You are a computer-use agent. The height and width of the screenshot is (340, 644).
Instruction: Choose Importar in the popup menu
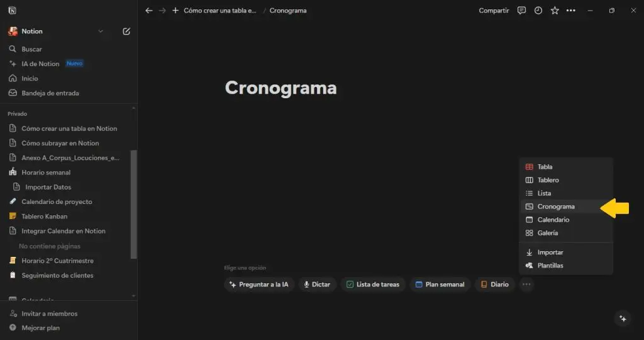[x=566, y=252]
